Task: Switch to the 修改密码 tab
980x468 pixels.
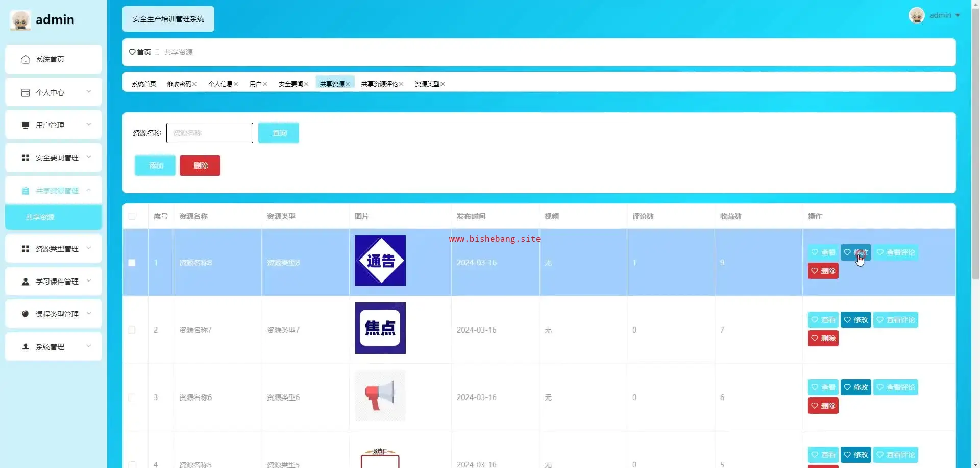Action: point(179,84)
